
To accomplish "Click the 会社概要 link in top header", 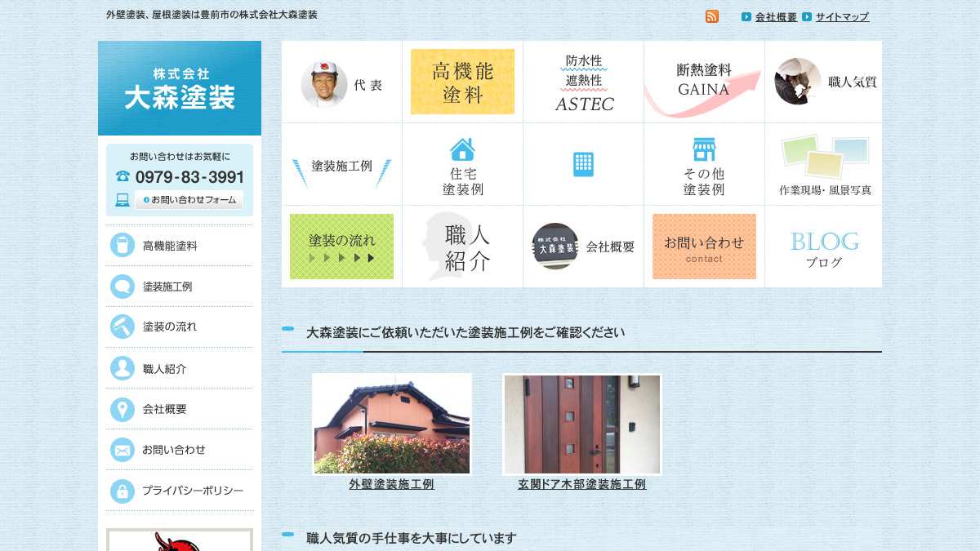I will coord(776,17).
